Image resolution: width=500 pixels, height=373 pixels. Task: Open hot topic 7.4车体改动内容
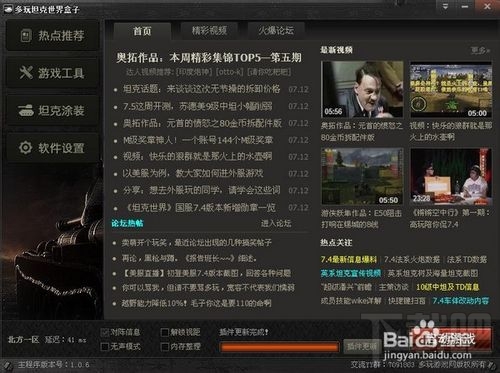[461, 301]
